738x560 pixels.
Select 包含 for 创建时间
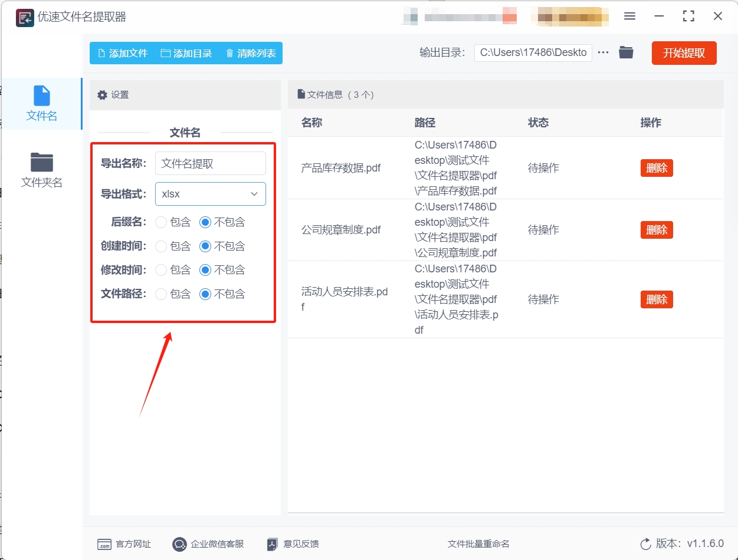(x=161, y=246)
